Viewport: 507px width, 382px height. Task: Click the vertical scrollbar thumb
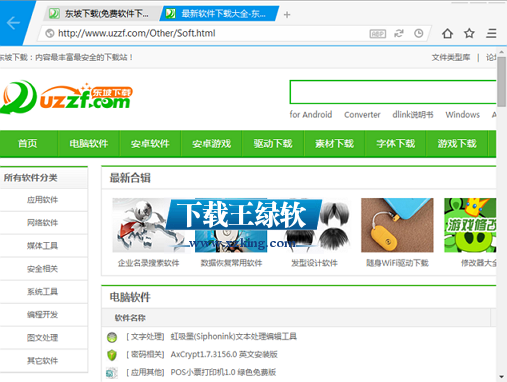(501, 82)
